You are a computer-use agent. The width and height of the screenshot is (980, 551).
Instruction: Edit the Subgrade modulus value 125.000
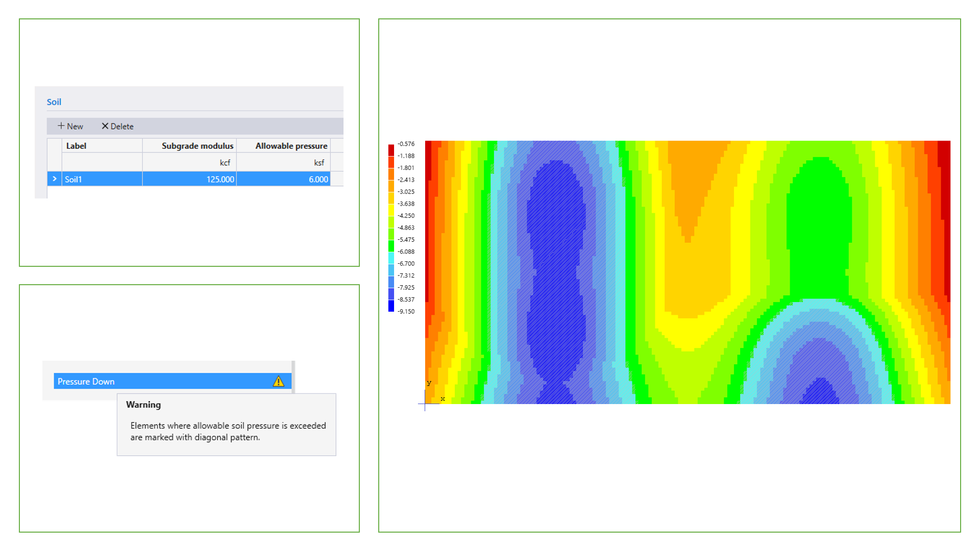(x=219, y=179)
